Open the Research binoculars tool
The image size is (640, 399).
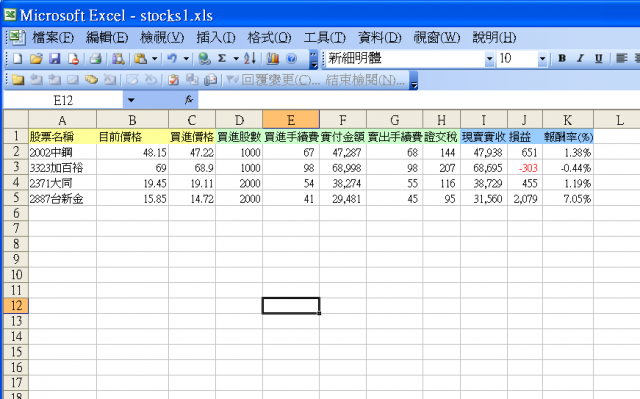(x=118, y=59)
